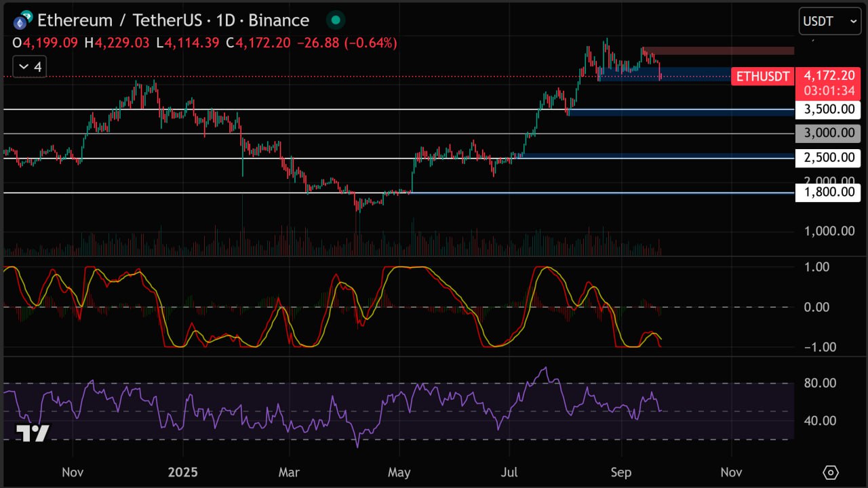Screen dimensions: 868x488
Task: Click the May label on time axis
Action: click(399, 472)
